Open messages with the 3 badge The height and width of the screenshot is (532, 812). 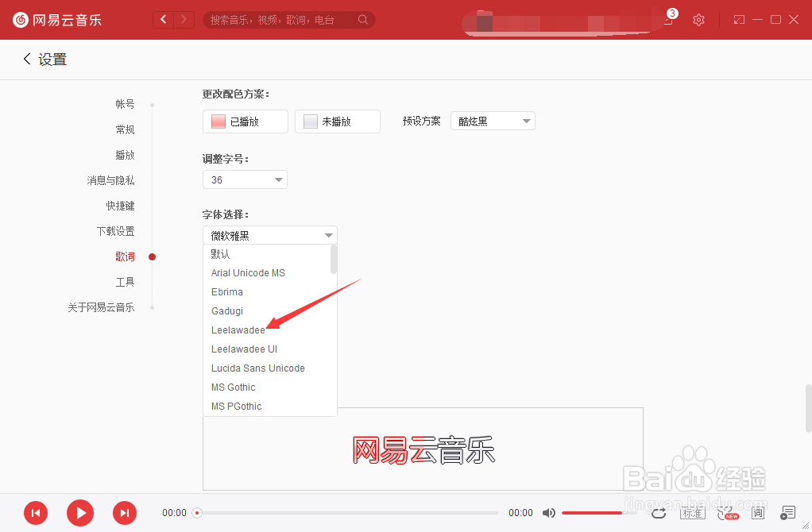pyautogui.click(x=670, y=17)
